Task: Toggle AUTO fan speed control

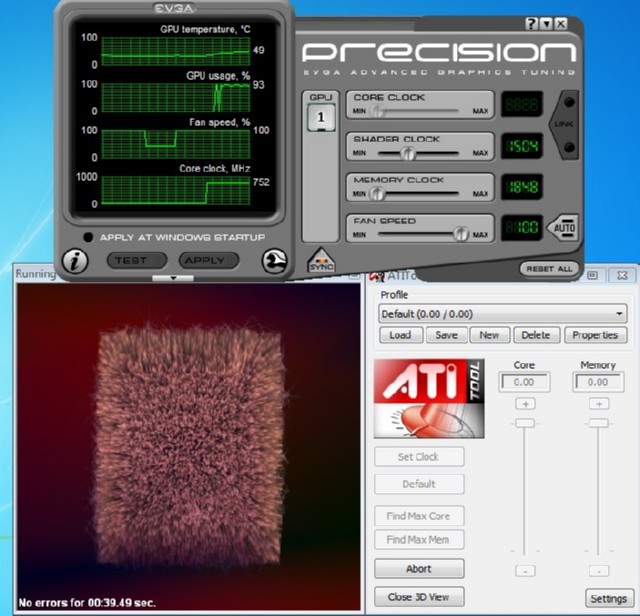Action: 563,227
